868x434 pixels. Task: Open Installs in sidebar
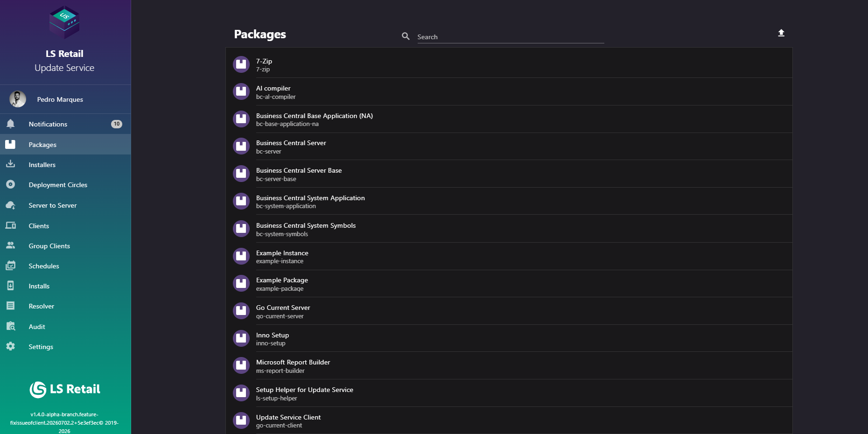[65, 286]
